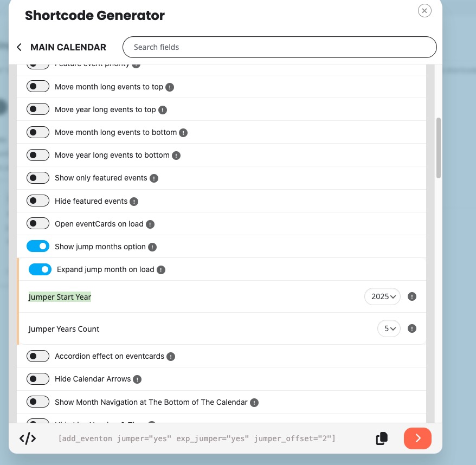Click the code brackets icon
Screen dimensions: 476x465
(x=28, y=438)
